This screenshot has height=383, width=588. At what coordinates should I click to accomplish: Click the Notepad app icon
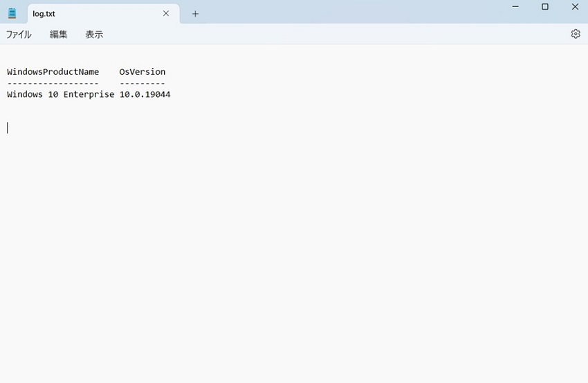click(12, 13)
